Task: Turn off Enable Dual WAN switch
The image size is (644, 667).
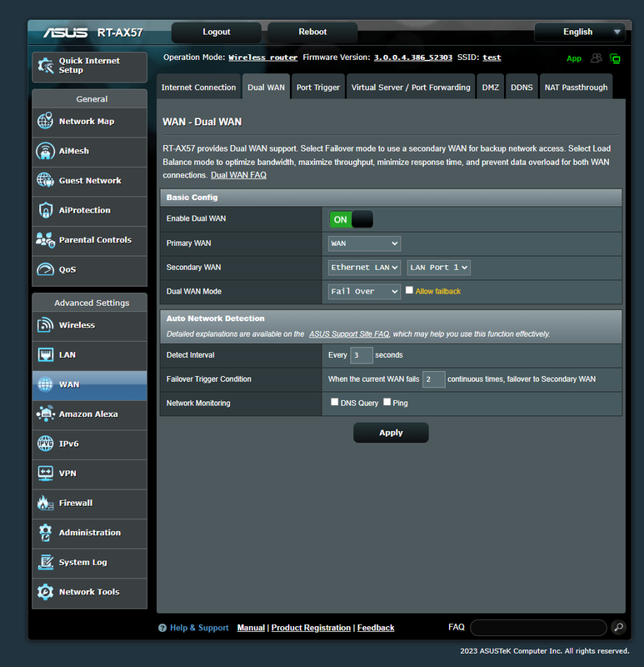Action: 351,219
